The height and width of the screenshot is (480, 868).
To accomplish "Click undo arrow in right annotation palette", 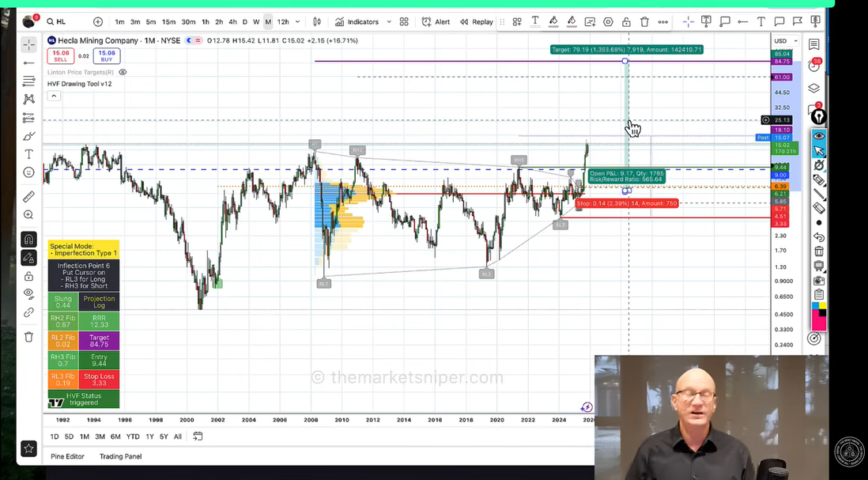I will 819,237.
